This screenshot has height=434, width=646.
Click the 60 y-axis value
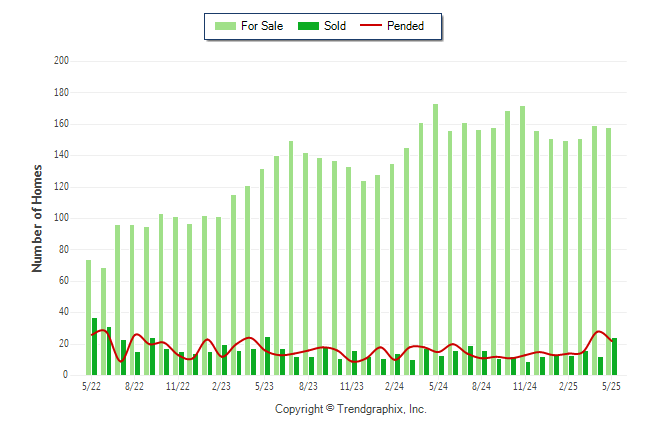pos(64,281)
